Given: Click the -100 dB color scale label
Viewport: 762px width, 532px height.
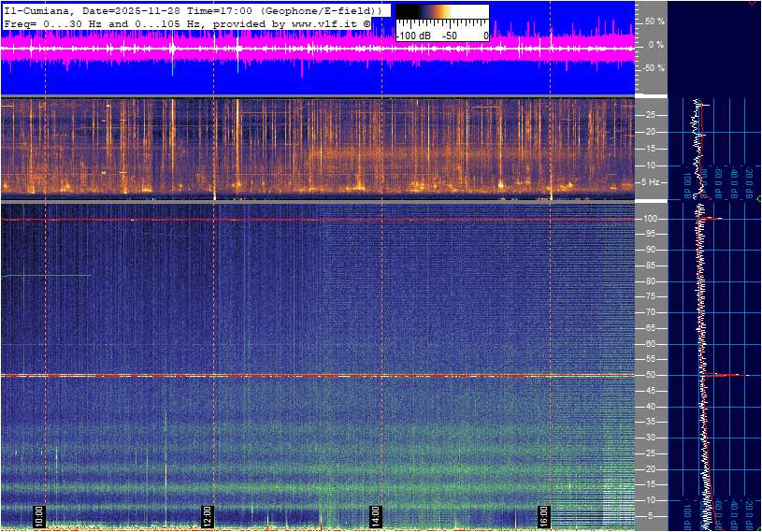Looking at the screenshot, I should click(x=412, y=36).
